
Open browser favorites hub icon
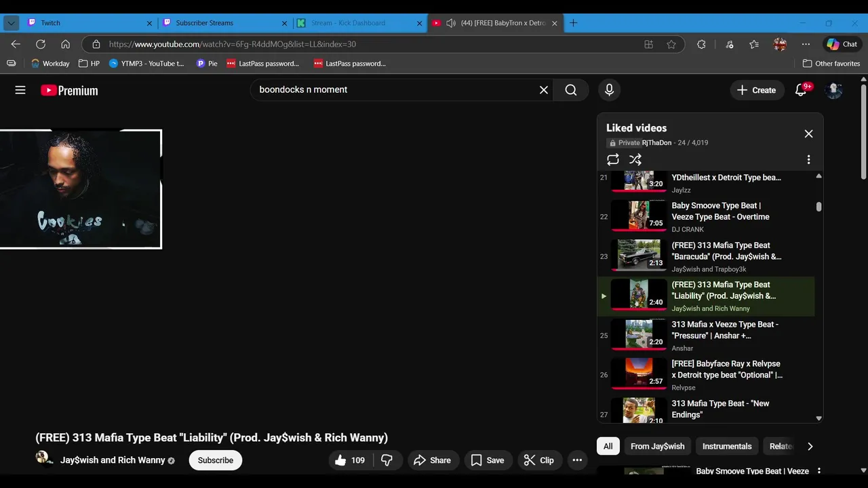[x=754, y=44]
